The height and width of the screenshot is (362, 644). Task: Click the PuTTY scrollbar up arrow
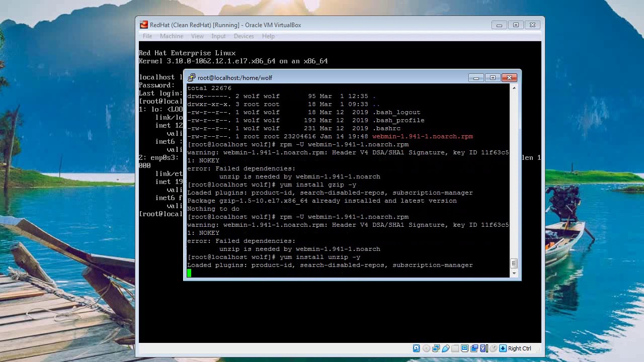[514, 88]
